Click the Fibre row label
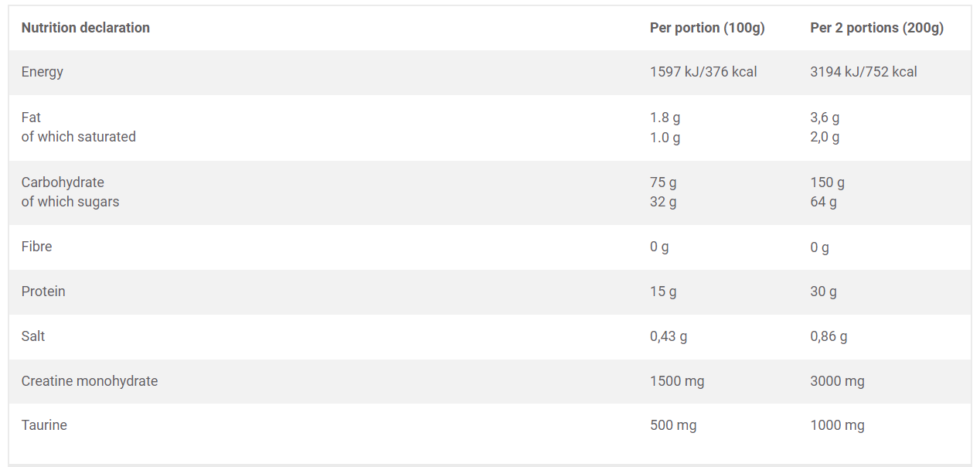Screen dimensions: 980x467 point(37,247)
